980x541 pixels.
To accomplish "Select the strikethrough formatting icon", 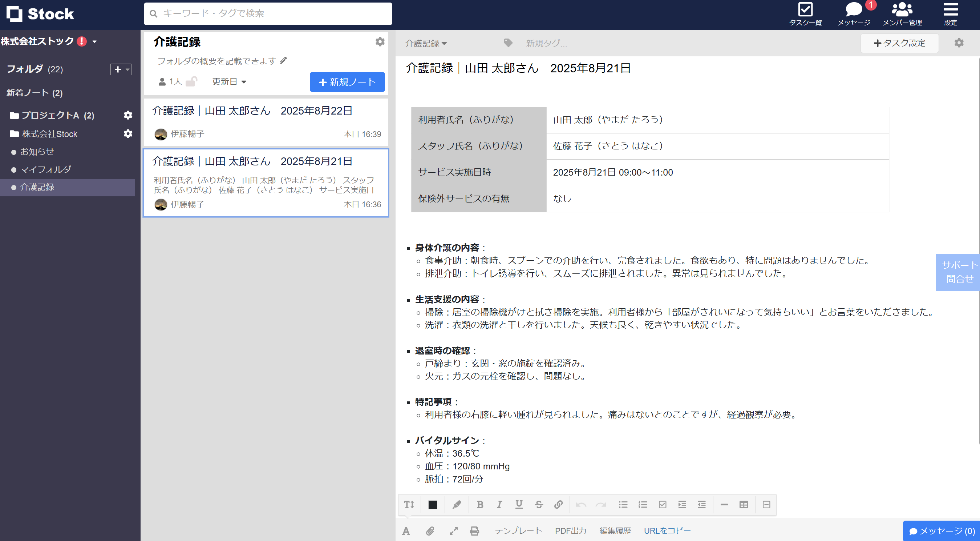I will coord(539,505).
